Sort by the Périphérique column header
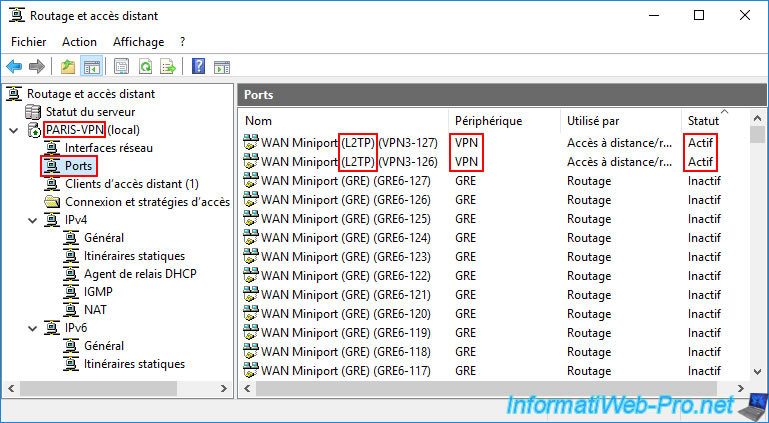Screen dimensions: 769x423 500,120
